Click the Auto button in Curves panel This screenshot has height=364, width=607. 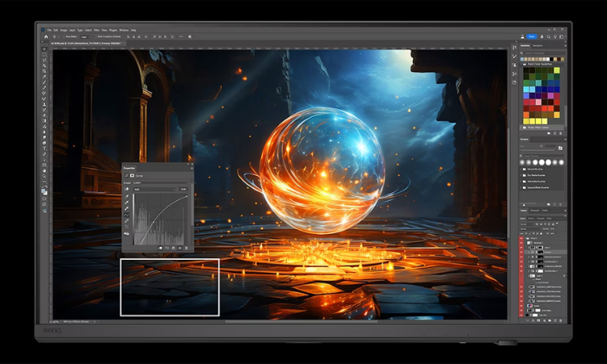(x=183, y=189)
